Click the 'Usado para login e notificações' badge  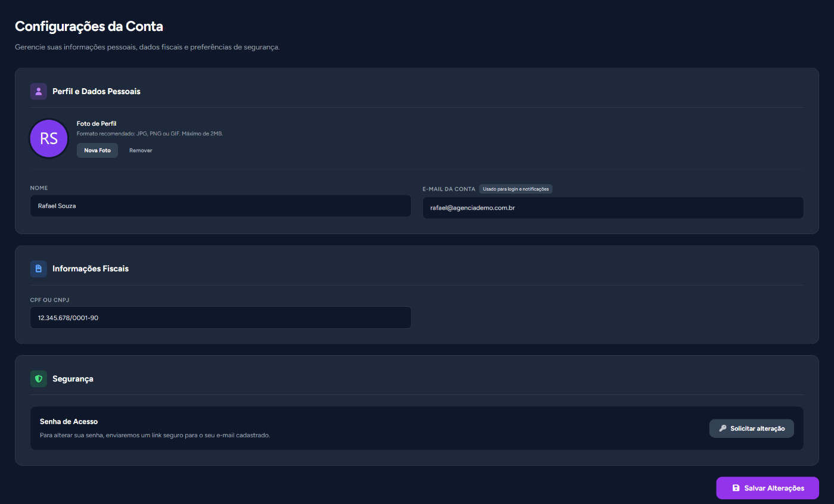[516, 189]
